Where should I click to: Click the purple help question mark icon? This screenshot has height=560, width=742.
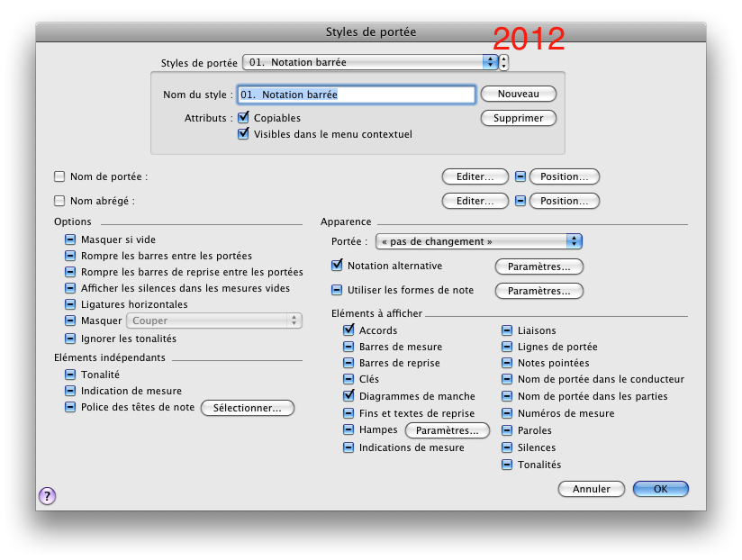(47, 495)
